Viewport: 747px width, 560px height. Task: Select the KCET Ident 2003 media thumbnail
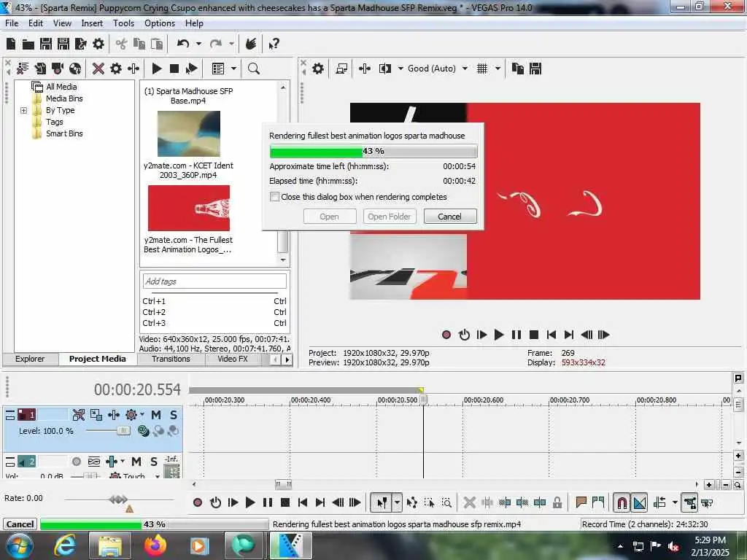[189, 134]
